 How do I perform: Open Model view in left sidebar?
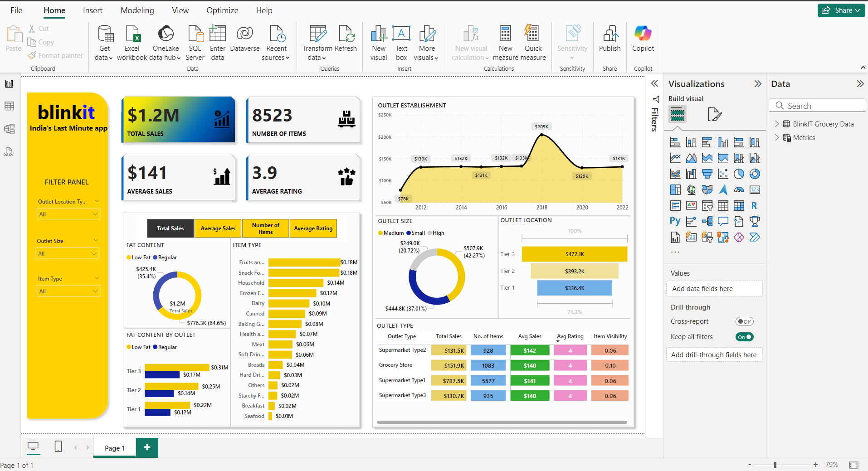coord(9,129)
